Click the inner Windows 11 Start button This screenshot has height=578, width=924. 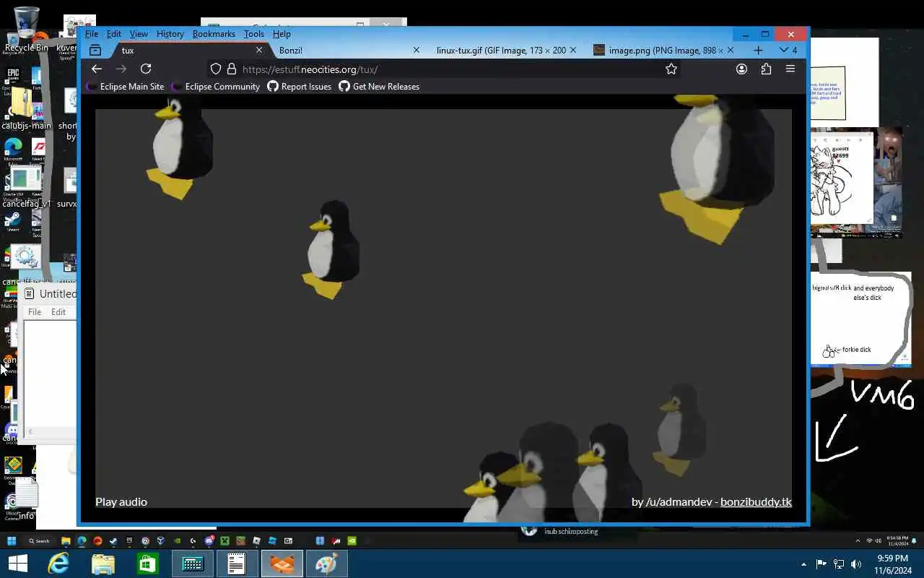click(12, 540)
